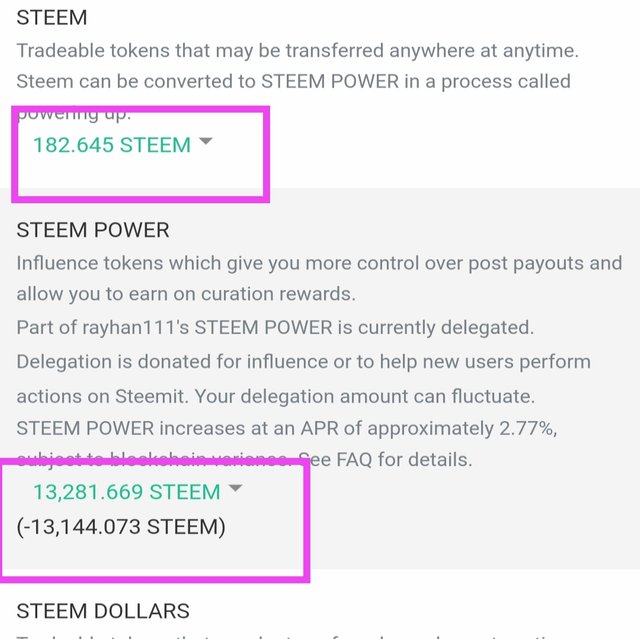
Task: Click the APR of approximately 2.77% line
Action: click(x=287, y=428)
